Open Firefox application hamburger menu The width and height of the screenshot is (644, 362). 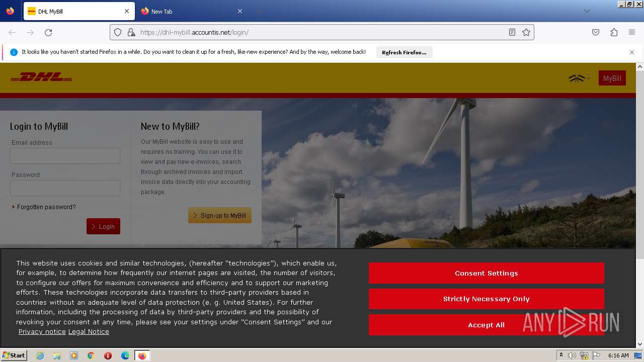click(632, 32)
